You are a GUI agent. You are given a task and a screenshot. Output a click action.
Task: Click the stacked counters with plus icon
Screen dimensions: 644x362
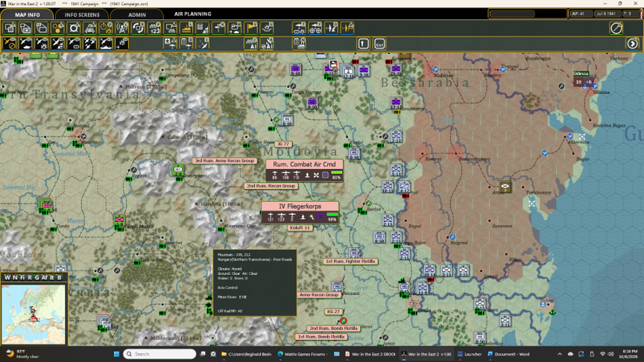25,28
